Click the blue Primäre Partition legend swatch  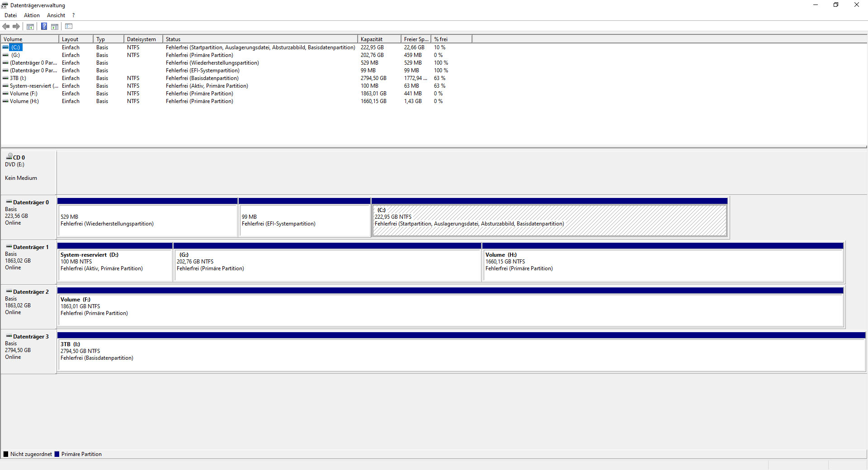[57, 454]
